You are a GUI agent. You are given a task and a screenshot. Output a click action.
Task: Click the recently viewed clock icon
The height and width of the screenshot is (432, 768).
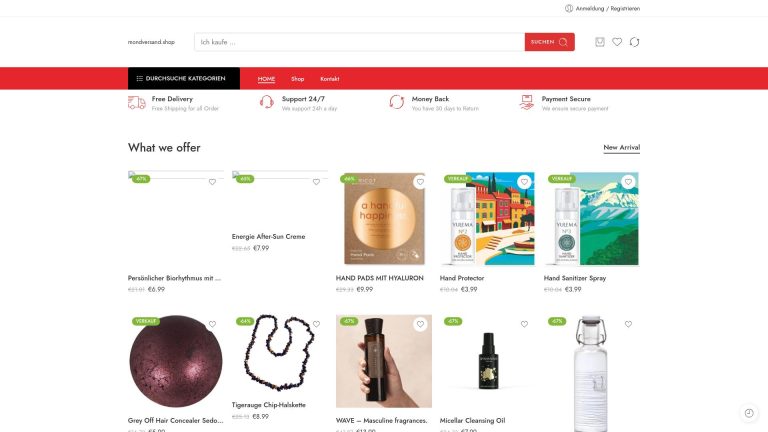tap(749, 413)
